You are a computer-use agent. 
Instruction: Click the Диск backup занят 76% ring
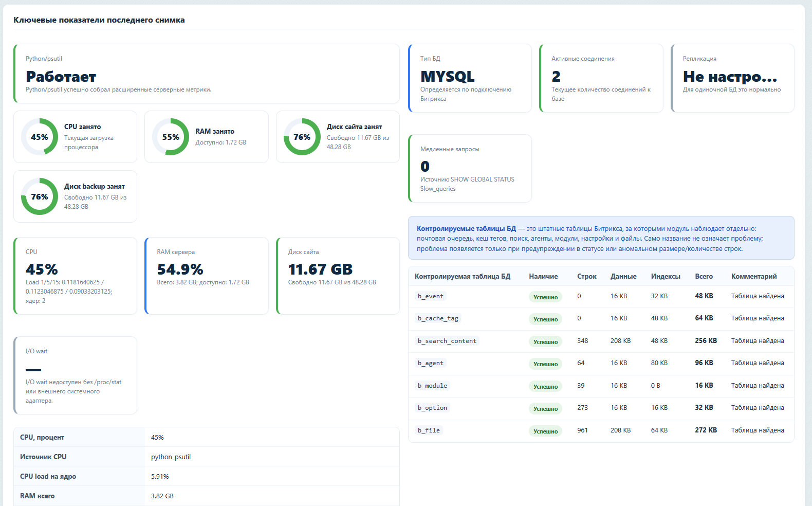click(40, 196)
